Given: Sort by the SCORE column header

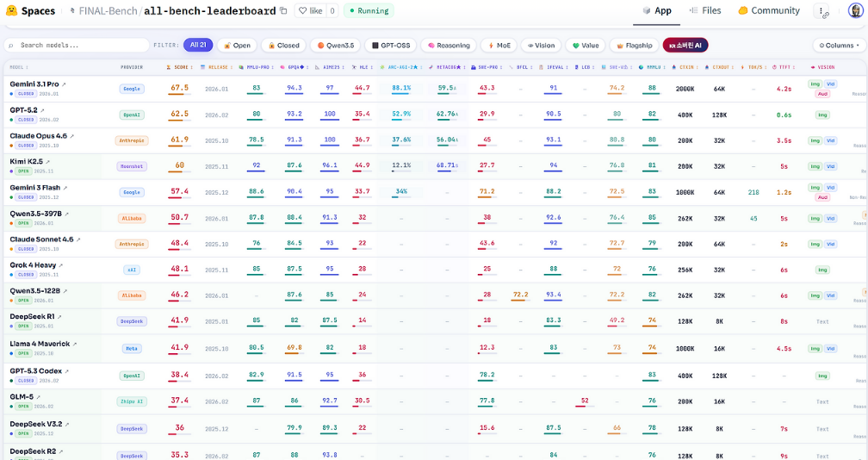Looking at the screenshot, I should point(179,67).
